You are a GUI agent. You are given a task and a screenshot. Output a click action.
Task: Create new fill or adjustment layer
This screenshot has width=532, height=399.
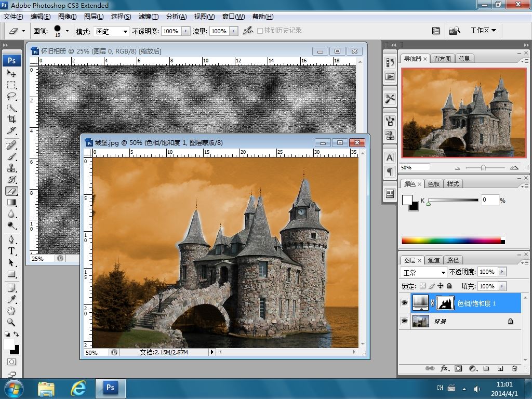pos(472,368)
